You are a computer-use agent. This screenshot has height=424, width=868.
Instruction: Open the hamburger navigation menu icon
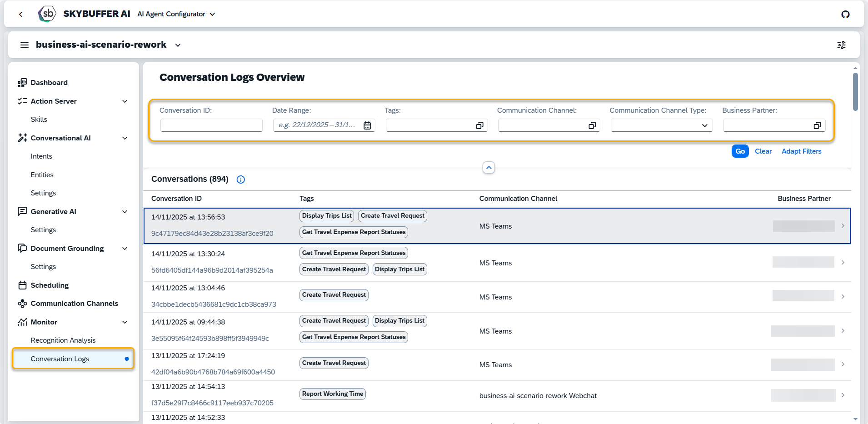click(25, 45)
